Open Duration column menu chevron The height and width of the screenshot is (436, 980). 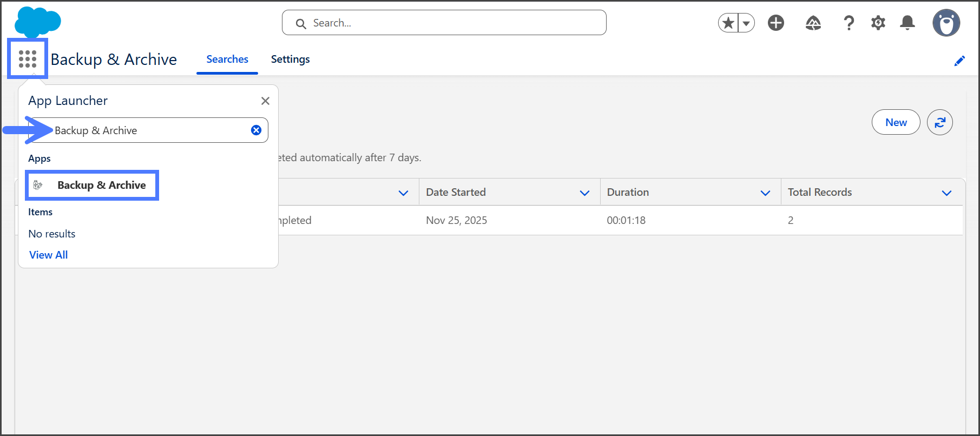(x=765, y=193)
